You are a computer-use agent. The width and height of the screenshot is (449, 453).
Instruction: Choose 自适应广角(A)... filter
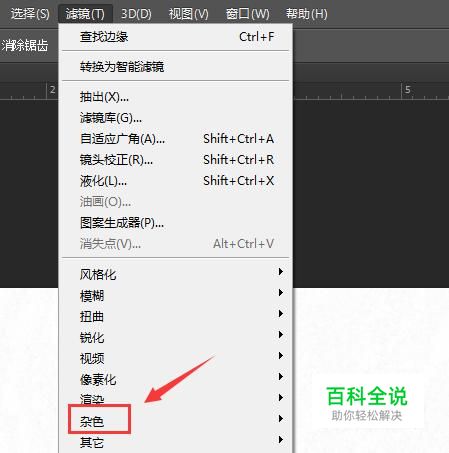pos(176,139)
